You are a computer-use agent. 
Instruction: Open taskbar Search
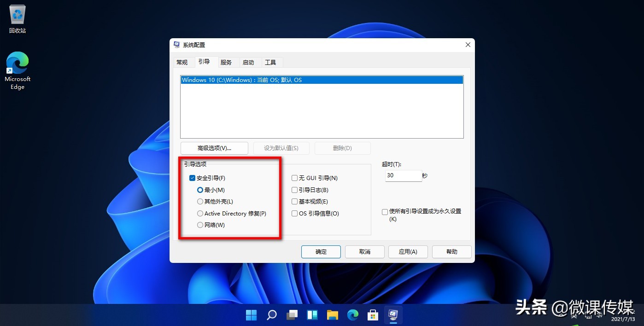[x=272, y=315]
